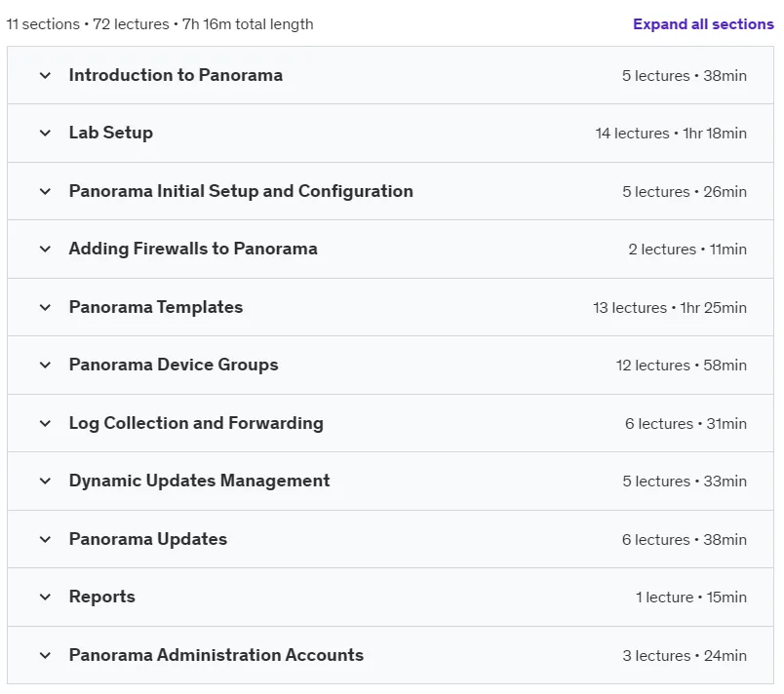Open the Reports section heading
This screenshot has width=784, height=694.
point(102,597)
